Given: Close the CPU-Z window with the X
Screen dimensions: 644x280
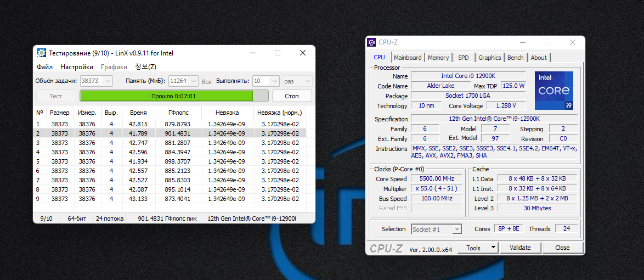Looking at the screenshot, I should [573, 42].
